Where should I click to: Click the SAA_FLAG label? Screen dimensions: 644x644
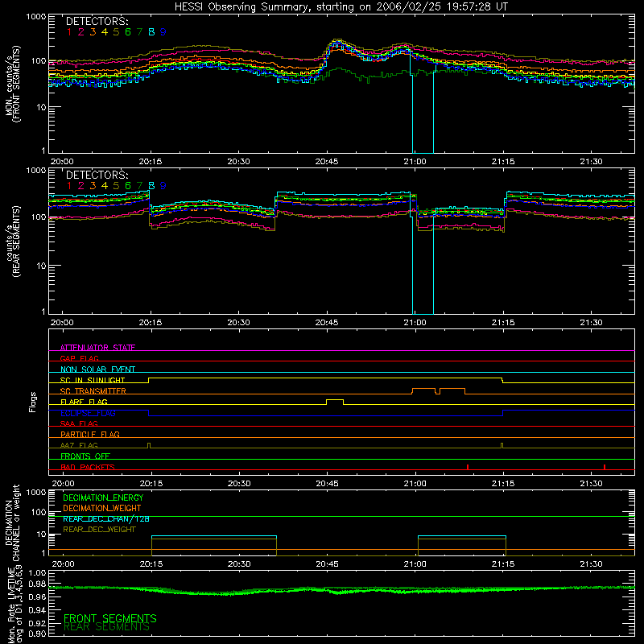pos(79,423)
